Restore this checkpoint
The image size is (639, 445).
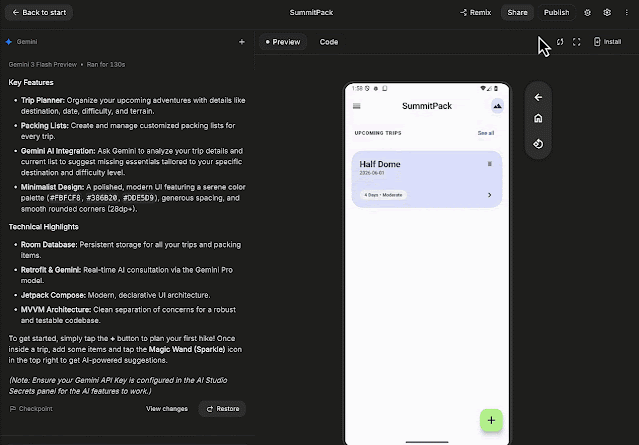(x=222, y=409)
